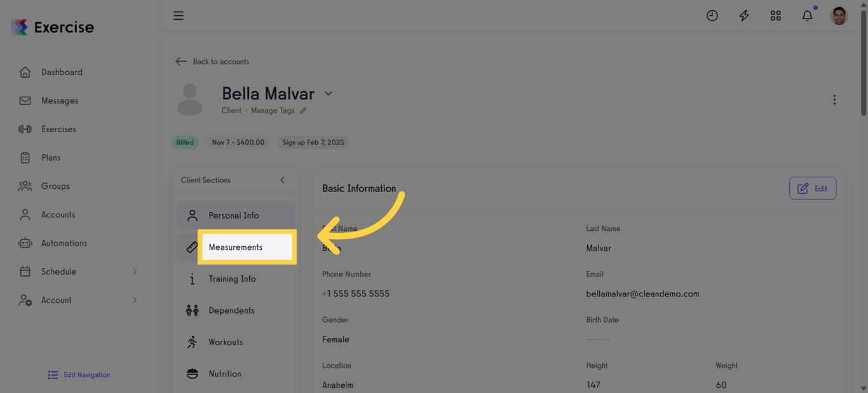This screenshot has width=868, height=393.
Task: Open the notifications bell
Action: pos(808,16)
